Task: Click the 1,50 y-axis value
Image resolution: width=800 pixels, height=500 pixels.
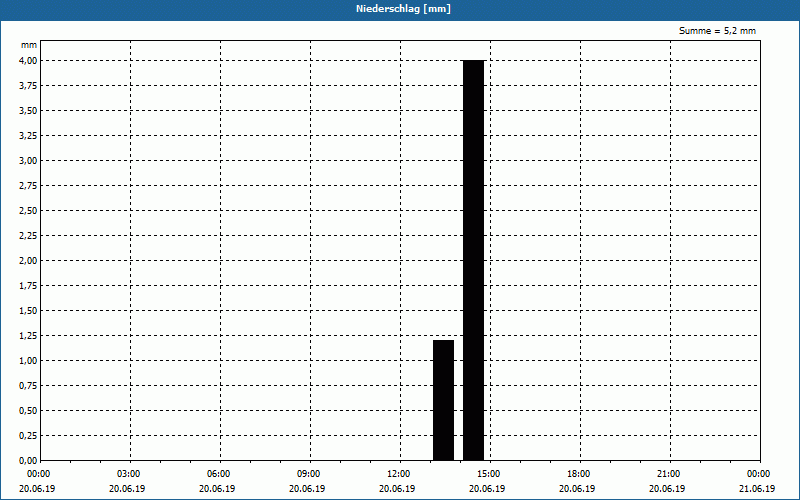Action: [x=28, y=311]
